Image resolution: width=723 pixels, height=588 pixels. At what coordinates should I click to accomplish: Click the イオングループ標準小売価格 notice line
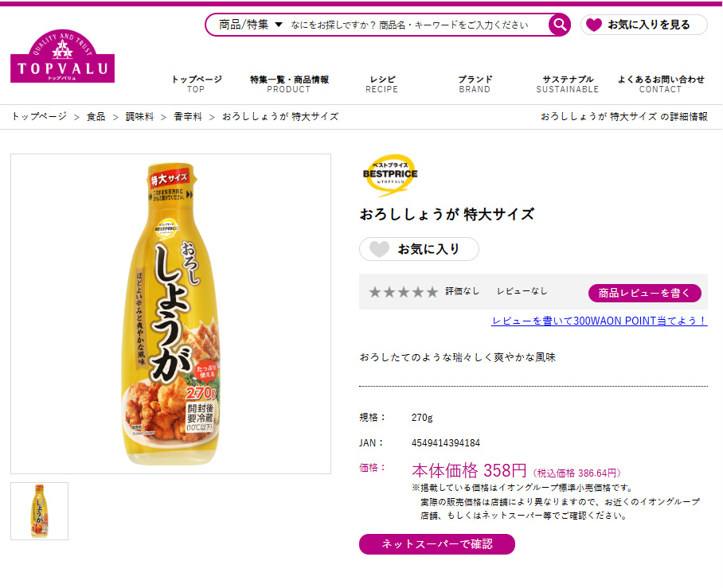522,488
